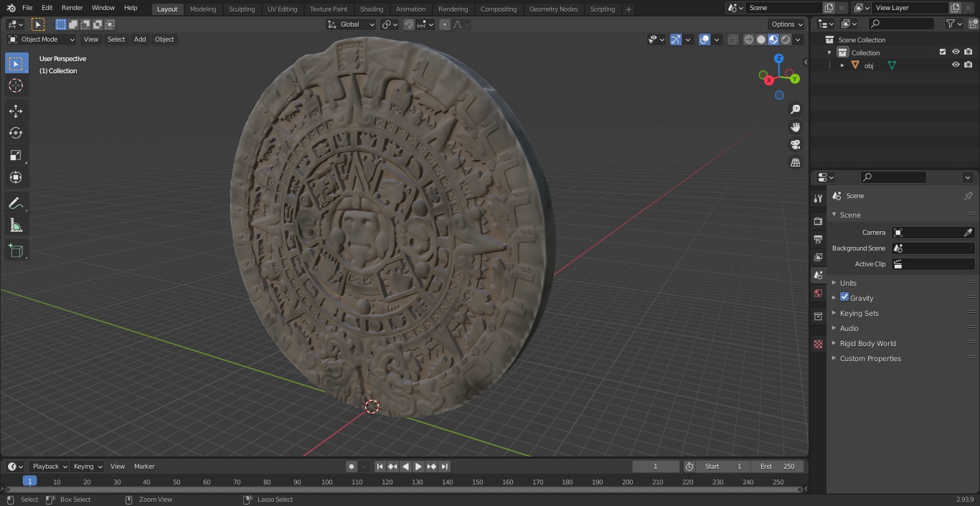Screen dimensions: 980x506
Task: Toggle X-ray view
Action: 732,39
